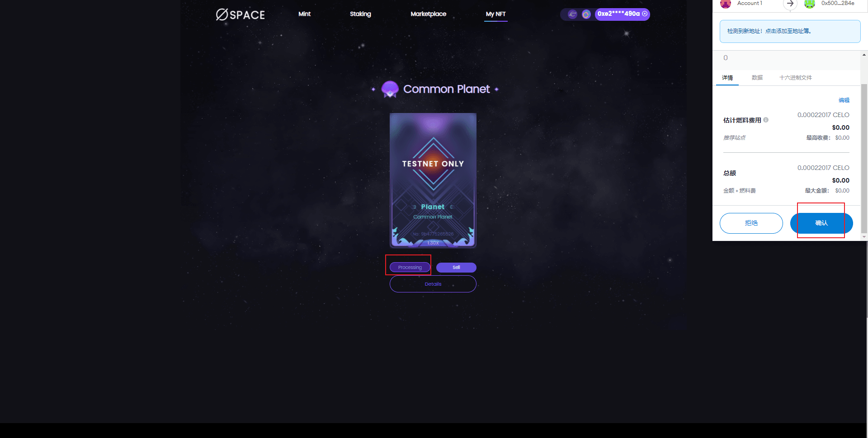Screen dimensions: 868x438
Task: Click the planet icon in wallet bar
Action: [x=572, y=14]
